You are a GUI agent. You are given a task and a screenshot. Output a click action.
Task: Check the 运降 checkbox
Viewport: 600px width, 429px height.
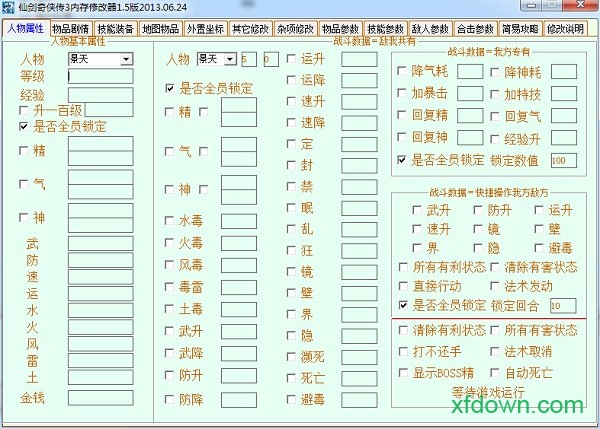tap(292, 80)
